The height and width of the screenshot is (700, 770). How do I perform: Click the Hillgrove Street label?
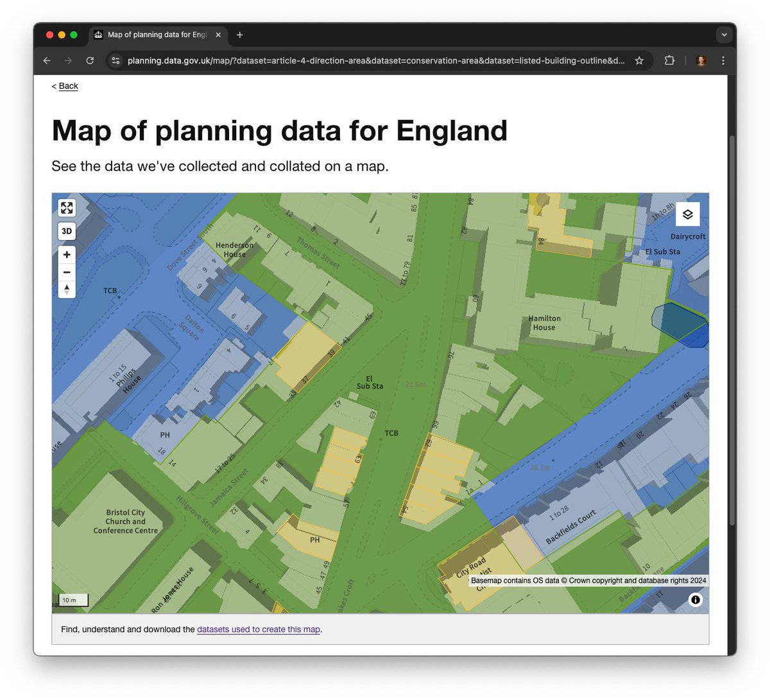[x=198, y=515]
